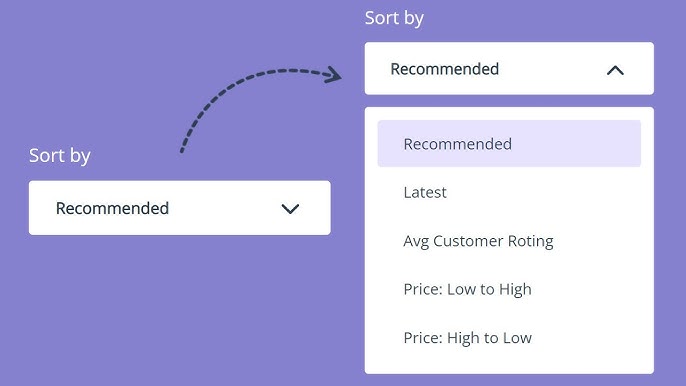This screenshot has height=386, width=686.
Task: Collapse the expanded Recommended sort dropdown
Action: coord(509,68)
